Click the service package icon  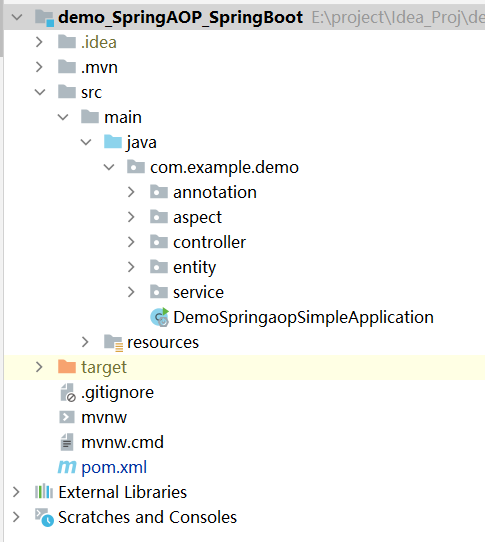159,292
